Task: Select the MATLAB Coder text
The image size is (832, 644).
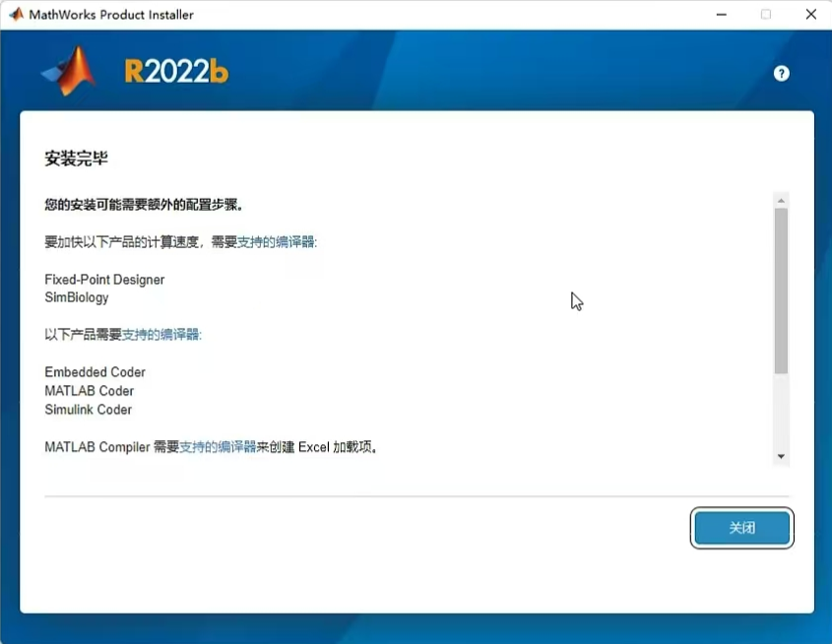Action: coord(90,391)
